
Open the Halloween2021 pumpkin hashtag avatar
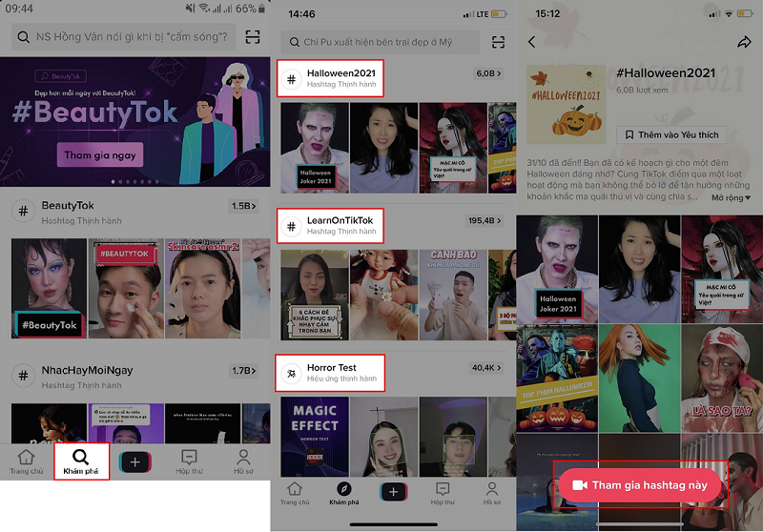(566, 104)
